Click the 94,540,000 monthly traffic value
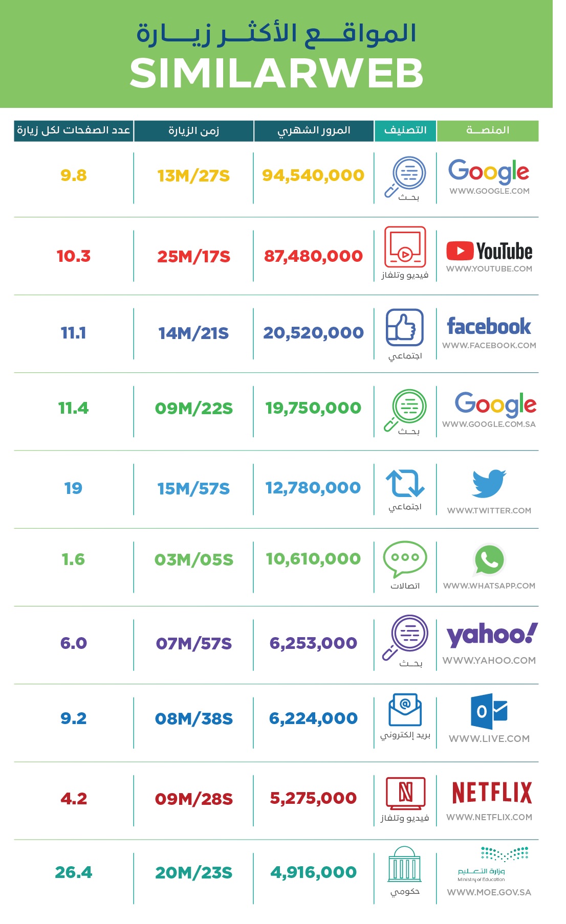 tap(313, 175)
